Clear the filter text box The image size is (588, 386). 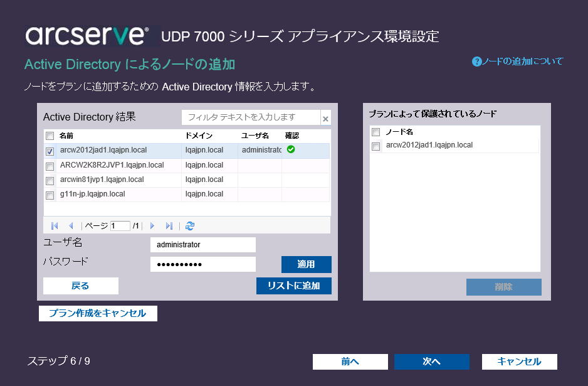(325, 119)
